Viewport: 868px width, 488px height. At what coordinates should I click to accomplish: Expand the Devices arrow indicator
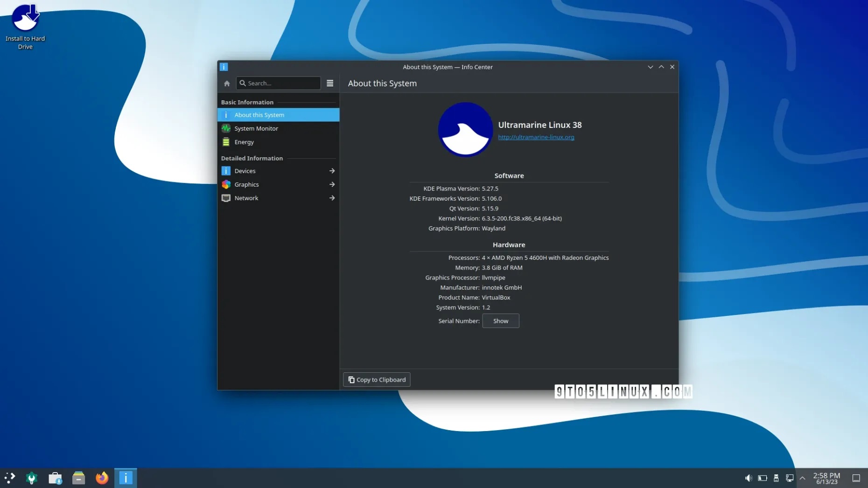tap(332, 171)
